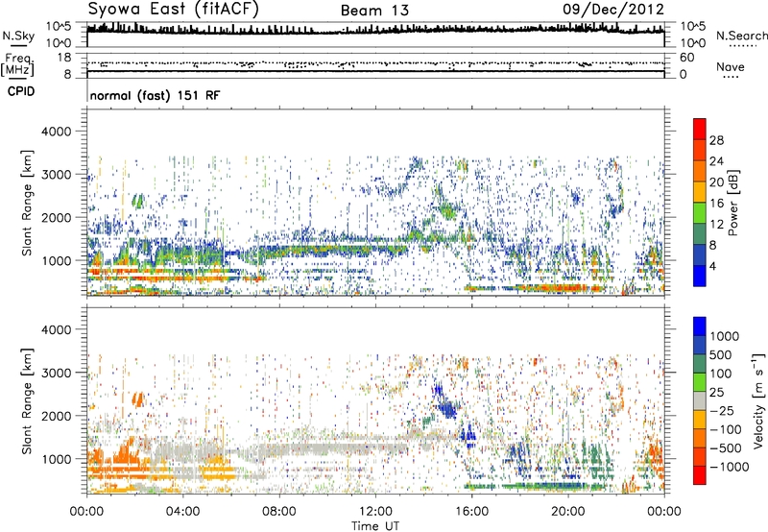Viewport: 768px width, 532px height.
Task: Click the "25" value on Velocity colorbar
Action: click(716, 393)
